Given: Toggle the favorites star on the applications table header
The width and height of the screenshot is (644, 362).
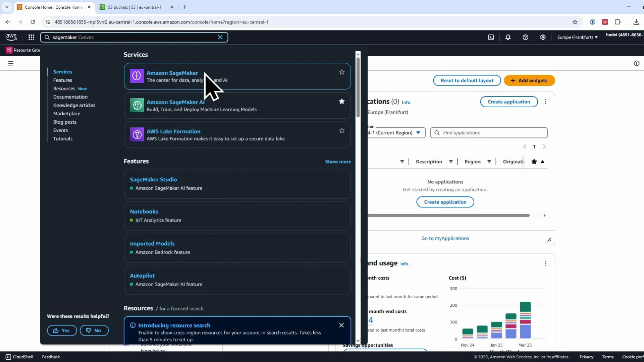Looking at the screenshot, I should [x=534, y=161].
